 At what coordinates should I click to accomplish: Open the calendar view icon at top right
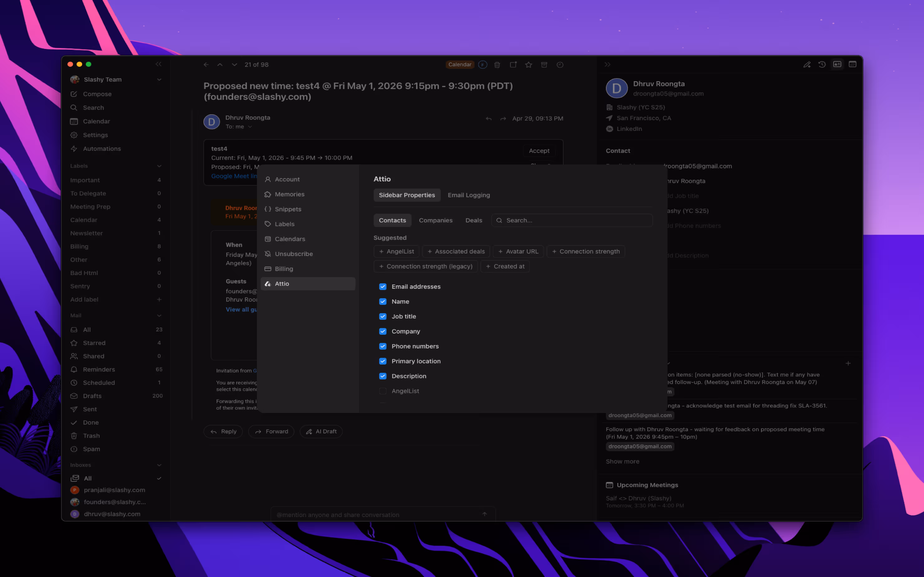[x=852, y=64]
